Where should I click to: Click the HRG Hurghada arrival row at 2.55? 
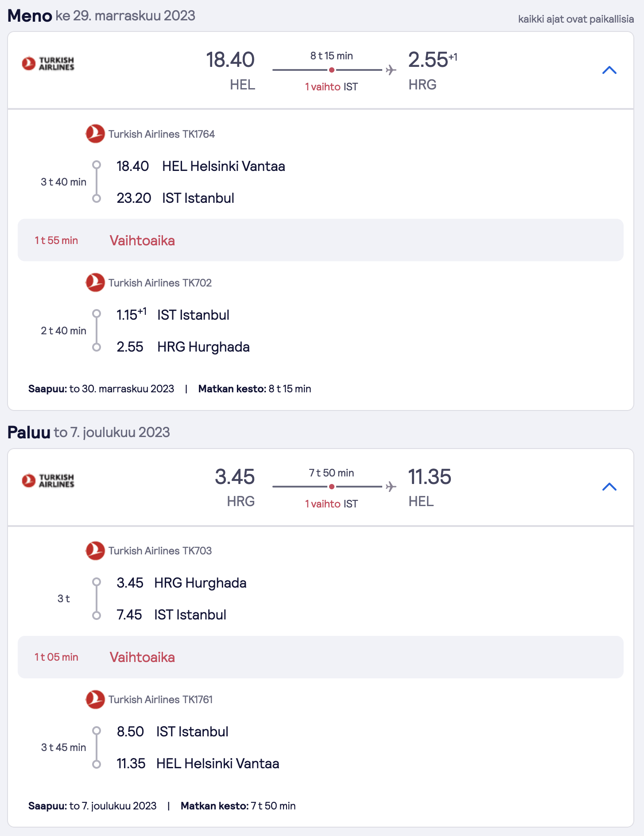[x=183, y=347]
